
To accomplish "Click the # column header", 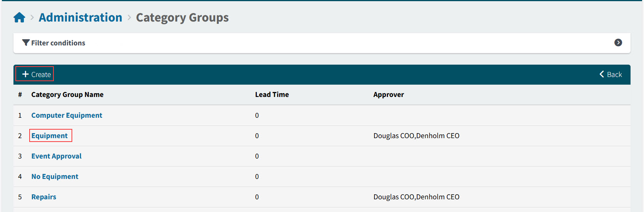I will pos(20,95).
